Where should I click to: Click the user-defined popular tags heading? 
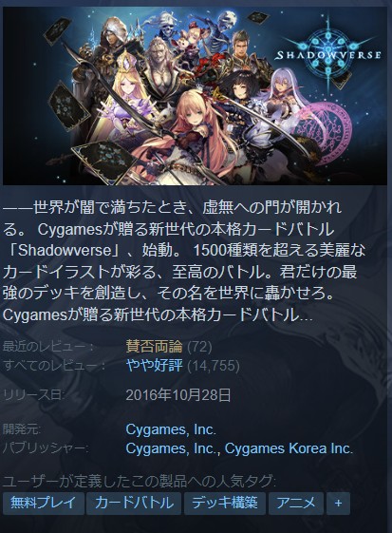point(140,481)
